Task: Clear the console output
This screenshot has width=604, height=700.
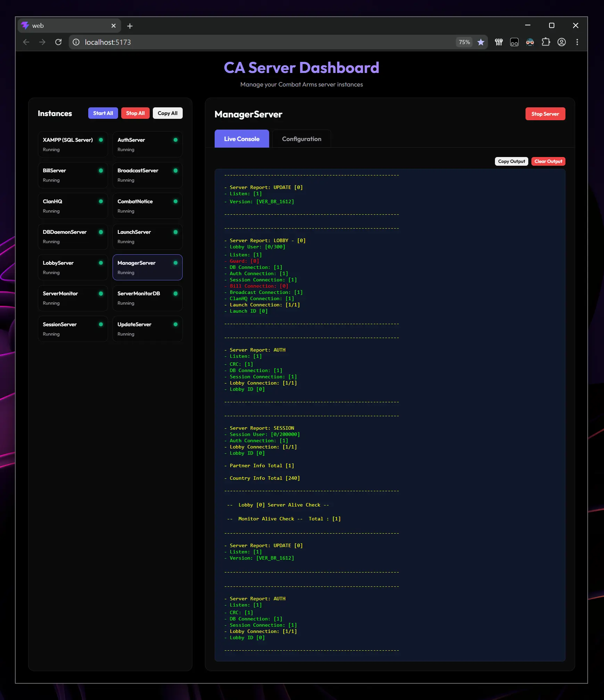Action: pos(548,162)
